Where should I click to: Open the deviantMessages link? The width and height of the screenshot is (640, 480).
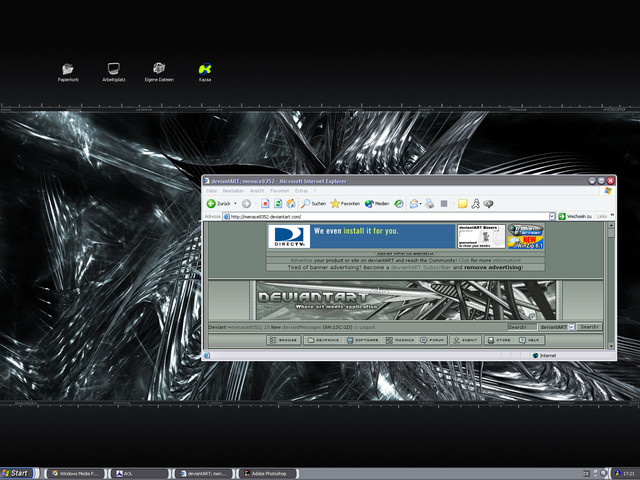coord(301,327)
